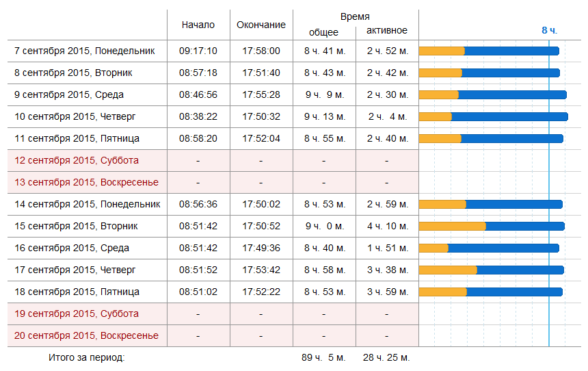The width and height of the screenshot is (588, 371).
Task: Click the period active total "28 ч. 25 м."
Action: tap(388, 357)
